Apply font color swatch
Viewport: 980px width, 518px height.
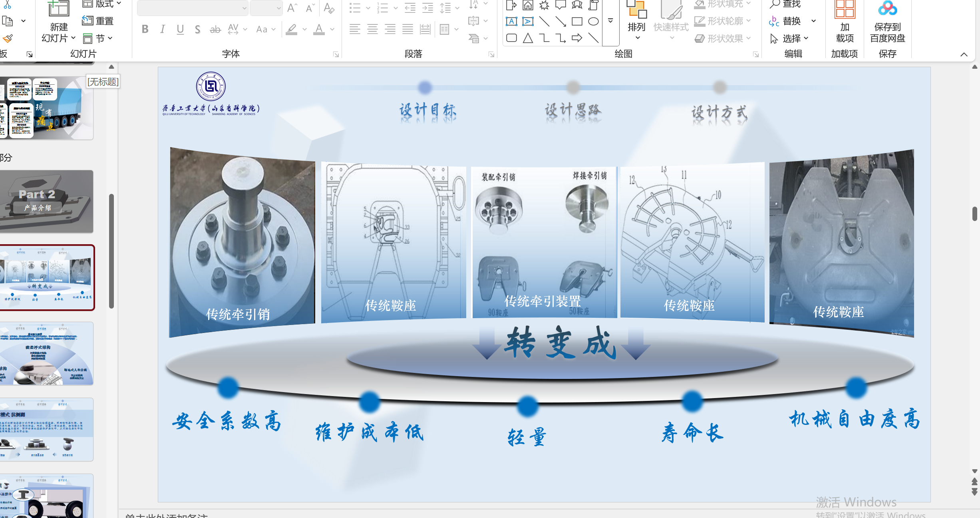coord(319,29)
